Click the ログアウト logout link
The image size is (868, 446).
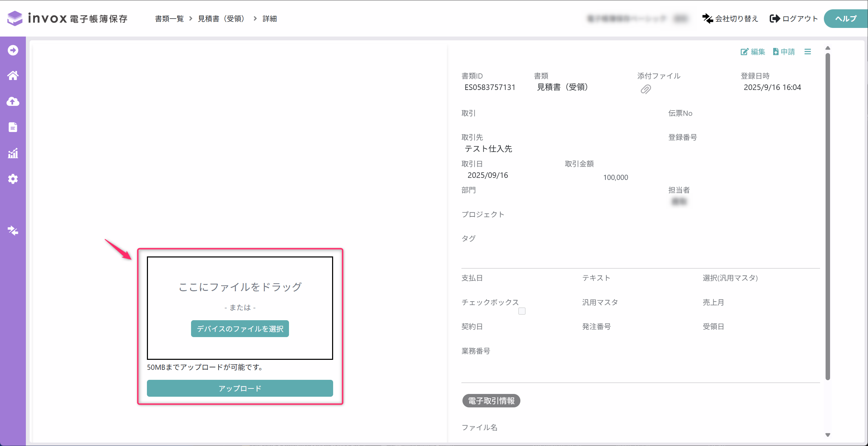point(794,19)
